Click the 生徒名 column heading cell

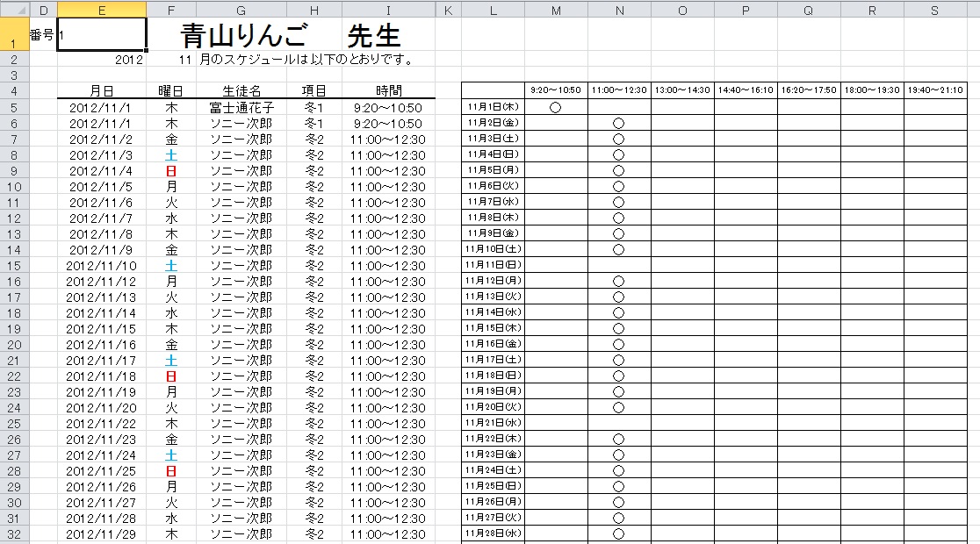[x=241, y=90]
